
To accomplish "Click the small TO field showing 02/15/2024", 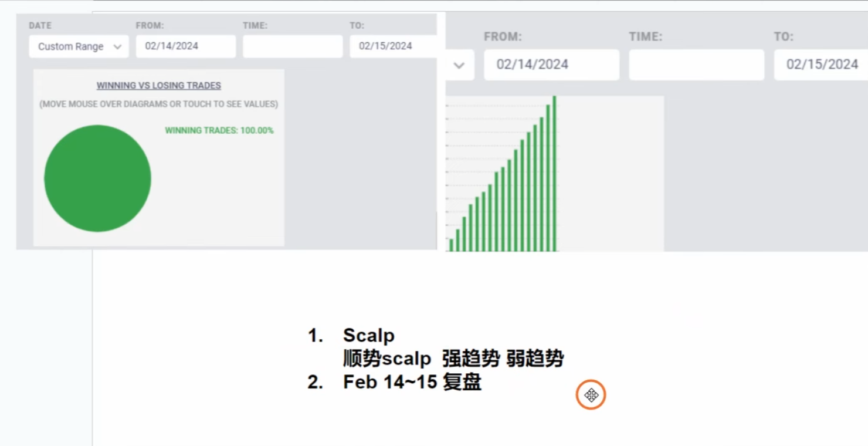I will tap(393, 46).
